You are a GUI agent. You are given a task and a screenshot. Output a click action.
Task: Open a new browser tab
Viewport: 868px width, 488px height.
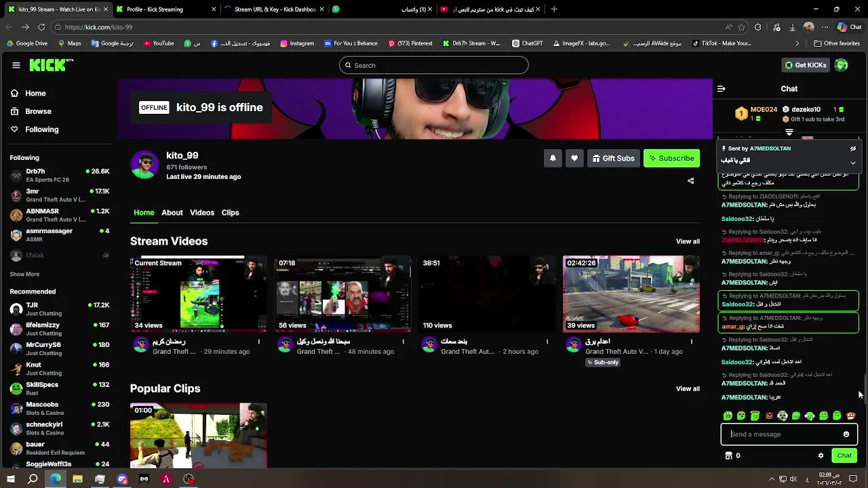pos(554,9)
